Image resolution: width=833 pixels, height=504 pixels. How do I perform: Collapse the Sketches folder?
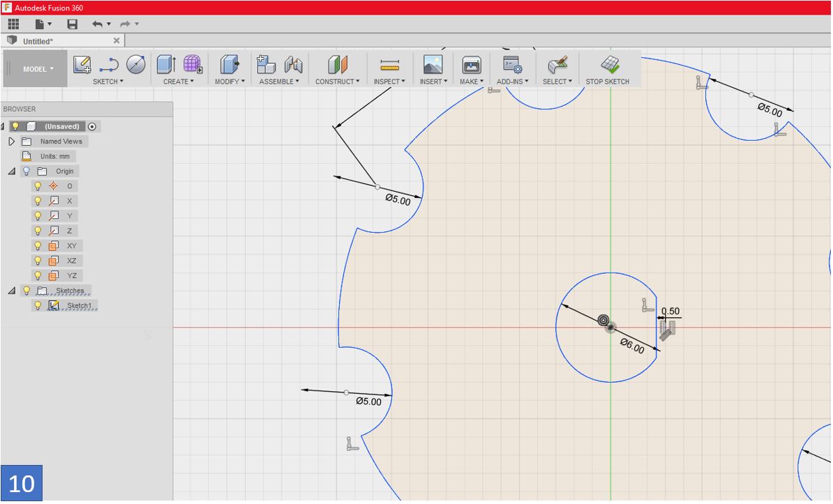pos(11,291)
